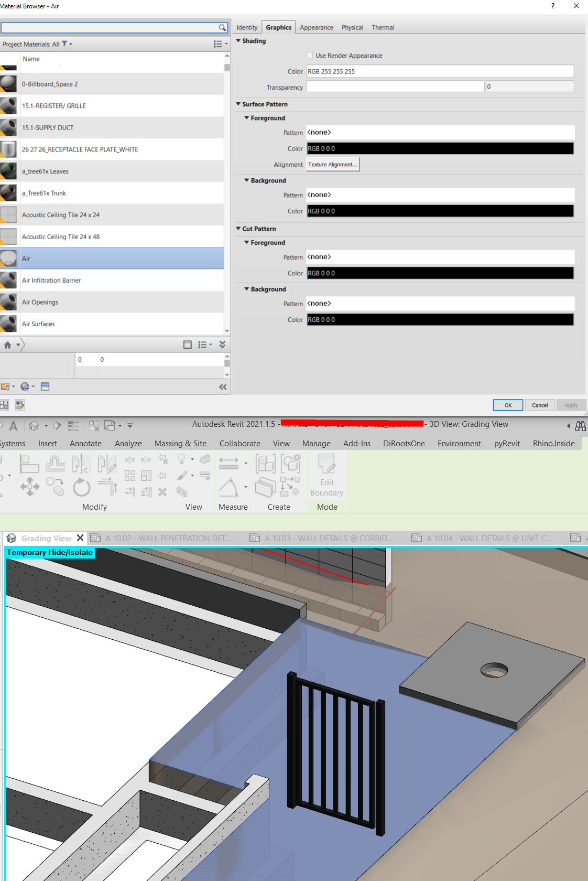Image resolution: width=588 pixels, height=881 pixels.
Task: Switch to the Thermal tab
Action: pyautogui.click(x=383, y=27)
